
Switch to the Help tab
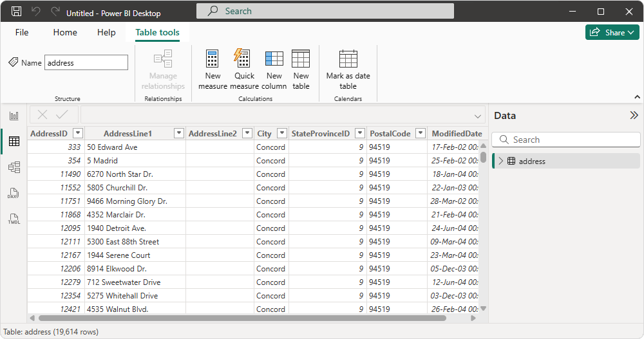(106, 32)
